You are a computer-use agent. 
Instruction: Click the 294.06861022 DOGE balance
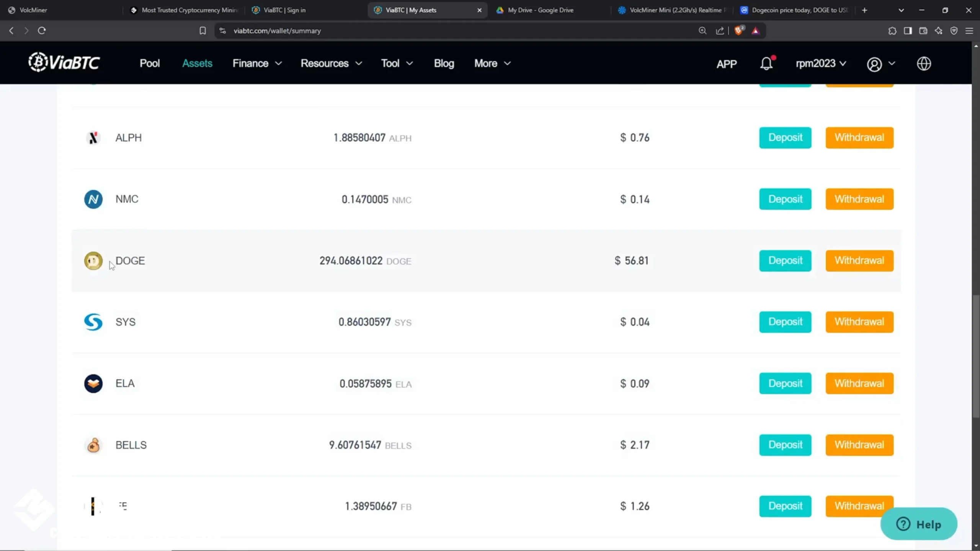366,261
